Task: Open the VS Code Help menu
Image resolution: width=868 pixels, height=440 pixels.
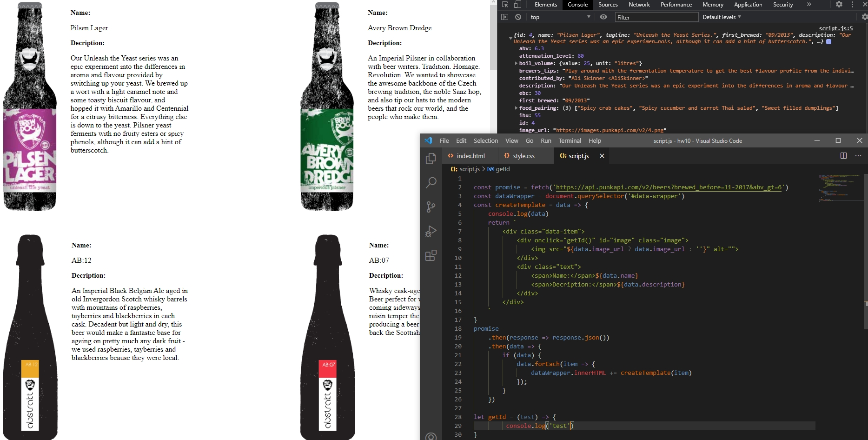Action: tap(595, 141)
